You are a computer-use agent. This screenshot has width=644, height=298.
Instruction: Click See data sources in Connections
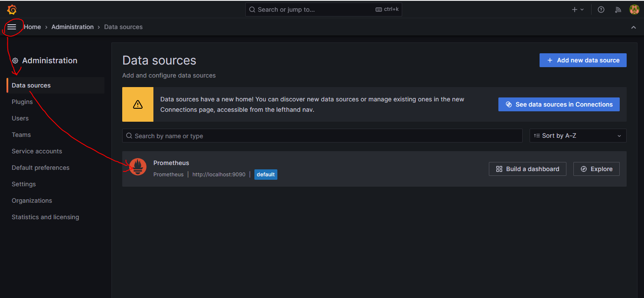point(559,104)
